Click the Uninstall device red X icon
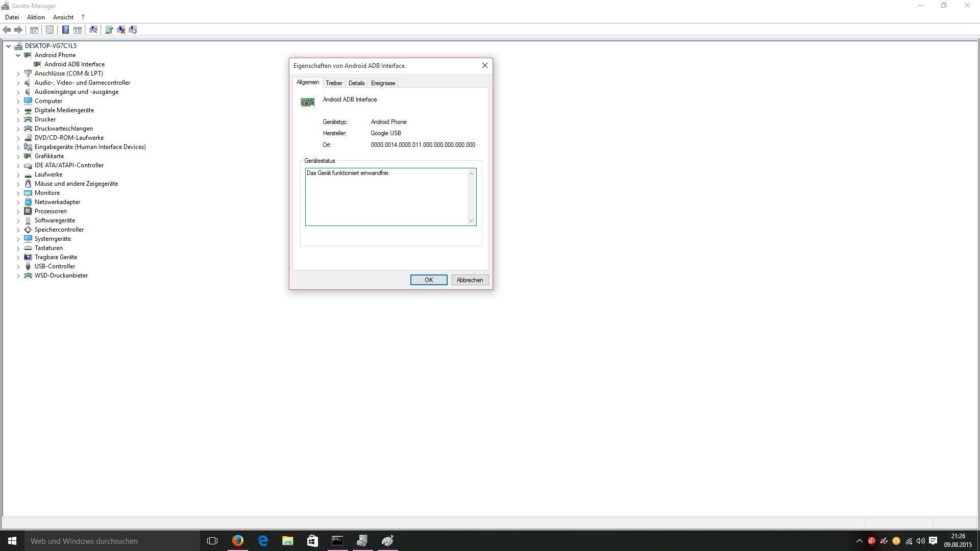 [121, 30]
